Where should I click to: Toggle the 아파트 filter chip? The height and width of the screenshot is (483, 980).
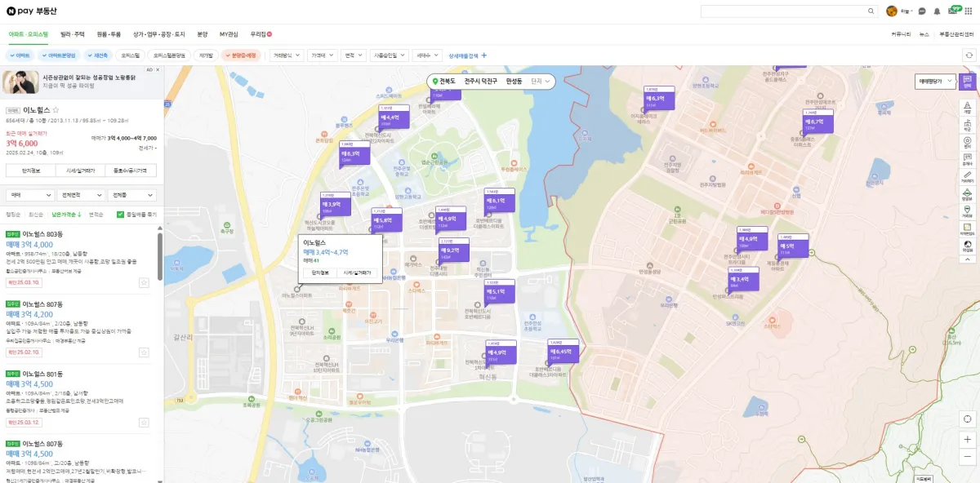point(20,55)
